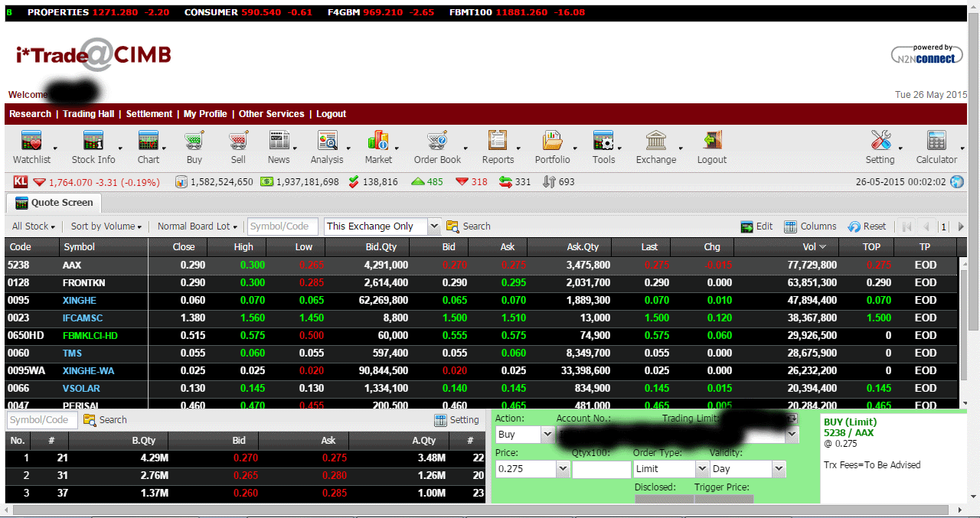Open the Stock Info icon
This screenshot has width=980, height=518.
93,142
